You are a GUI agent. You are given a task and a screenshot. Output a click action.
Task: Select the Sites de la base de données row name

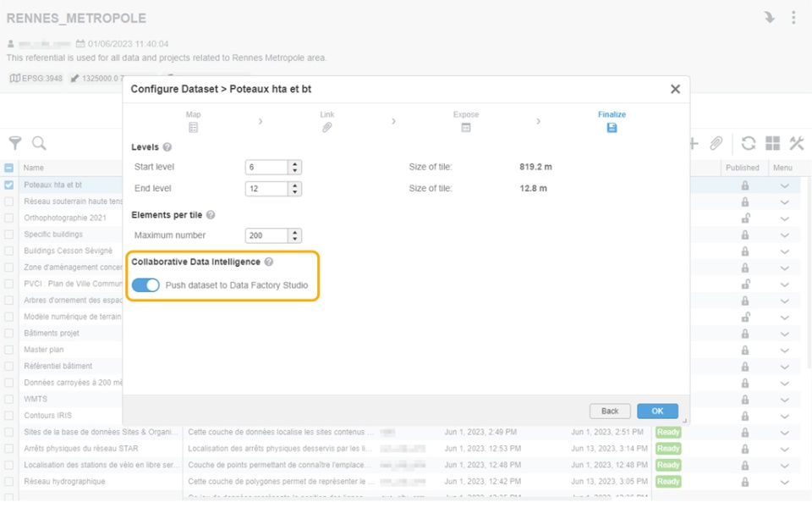point(101,432)
